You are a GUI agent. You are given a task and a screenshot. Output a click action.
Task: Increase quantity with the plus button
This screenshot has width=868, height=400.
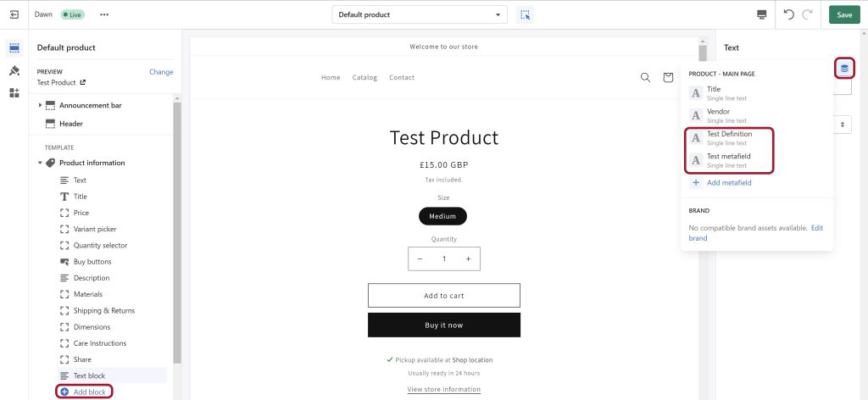pyautogui.click(x=468, y=259)
